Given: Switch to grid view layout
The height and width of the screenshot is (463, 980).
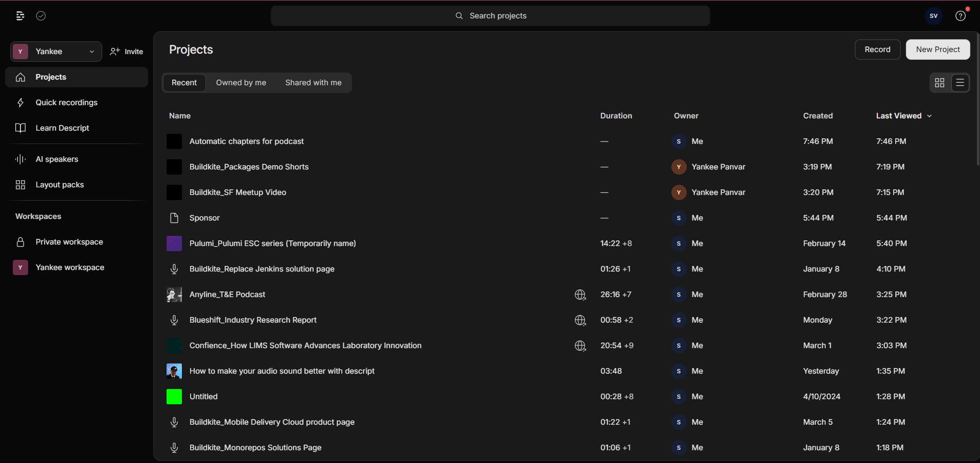Looking at the screenshot, I should (x=940, y=83).
